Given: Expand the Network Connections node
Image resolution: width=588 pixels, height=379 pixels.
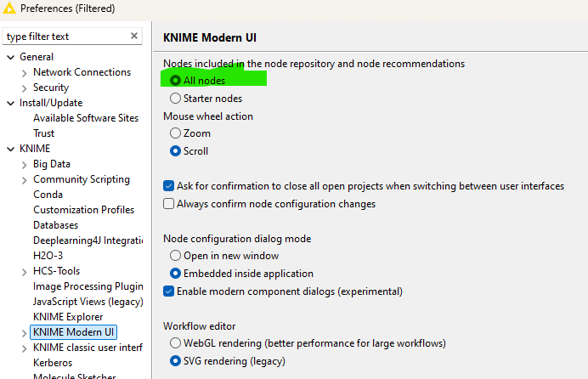Looking at the screenshot, I should [x=25, y=72].
